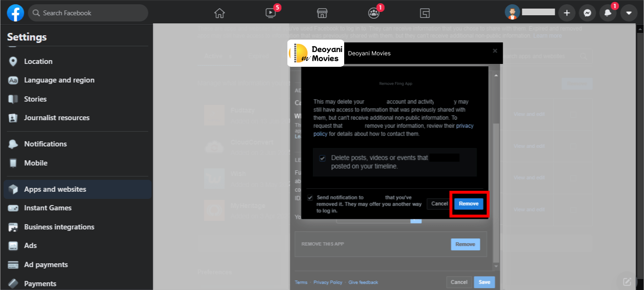Click the Facebook logo
This screenshot has width=644, height=290.
pos(15,13)
